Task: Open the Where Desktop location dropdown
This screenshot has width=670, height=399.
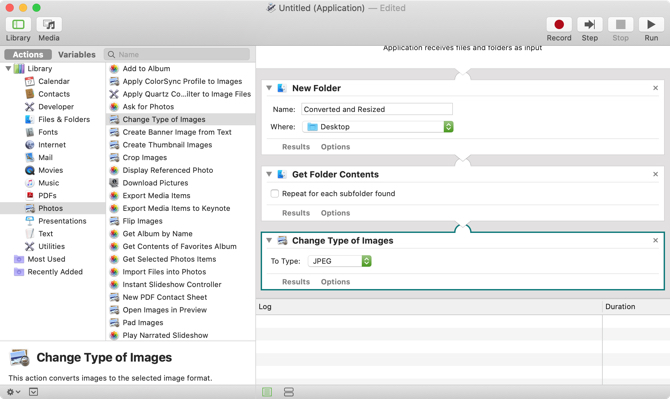Action: coord(378,127)
